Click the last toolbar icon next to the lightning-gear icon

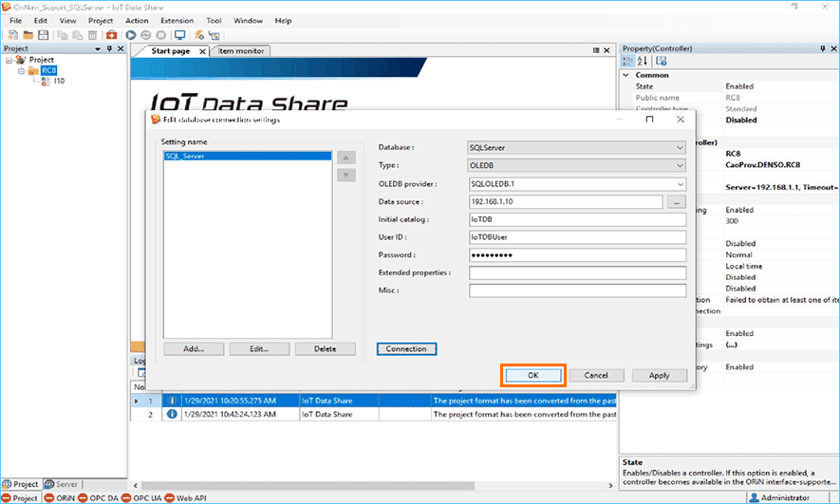[x=215, y=35]
